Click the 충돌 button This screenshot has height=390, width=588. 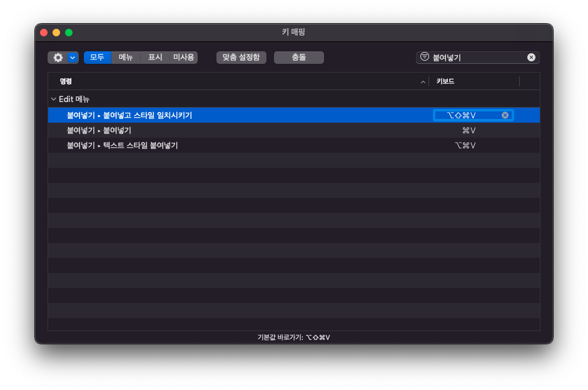(x=299, y=58)
